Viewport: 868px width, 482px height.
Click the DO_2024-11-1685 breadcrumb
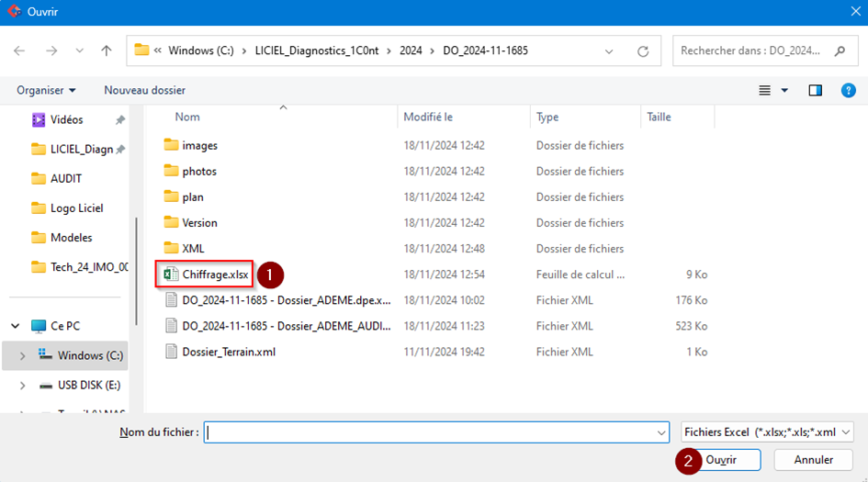486,50
